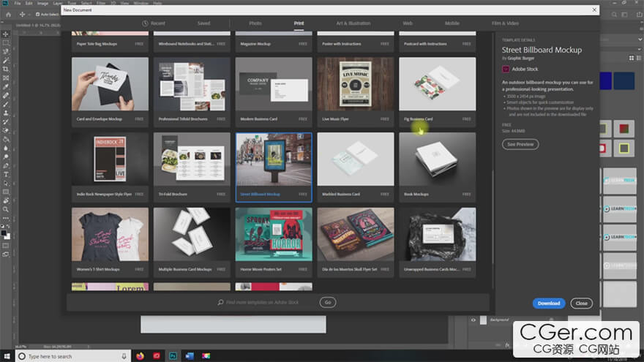Toggle Auto-Select checkbox in options bar

(x=38, y=15)
